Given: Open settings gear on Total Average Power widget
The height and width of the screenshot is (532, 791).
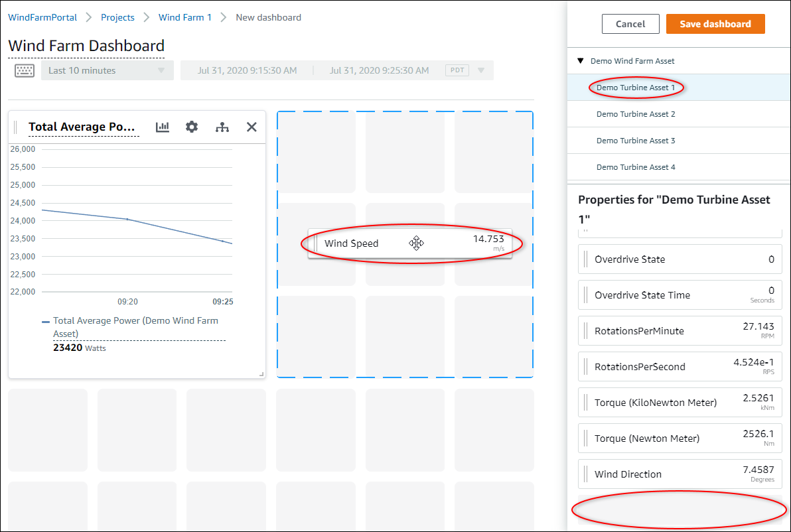Looking at the screenshot, I should pos(191,127).
